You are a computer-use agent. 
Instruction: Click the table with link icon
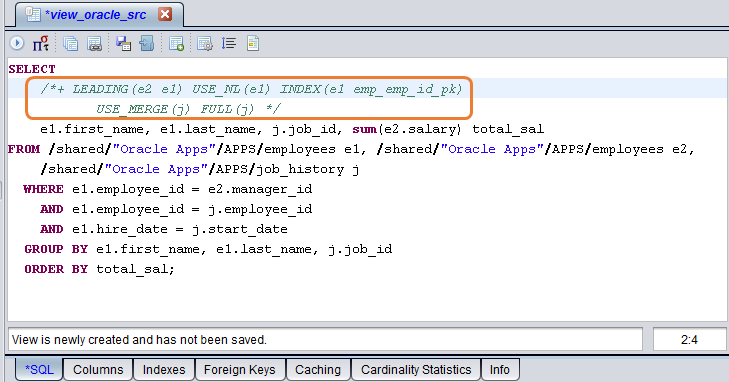[94, 43]
